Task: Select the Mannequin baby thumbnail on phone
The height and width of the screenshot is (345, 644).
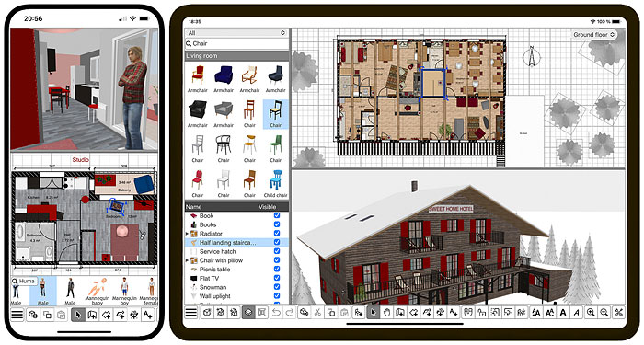Action: point(98,292)
